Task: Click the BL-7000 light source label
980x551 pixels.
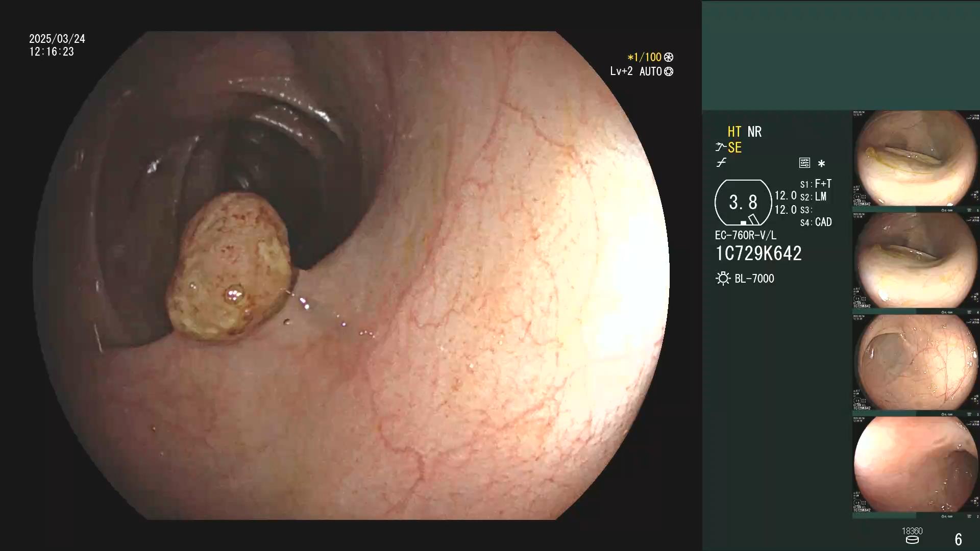Action: click(x=754, y=279)
